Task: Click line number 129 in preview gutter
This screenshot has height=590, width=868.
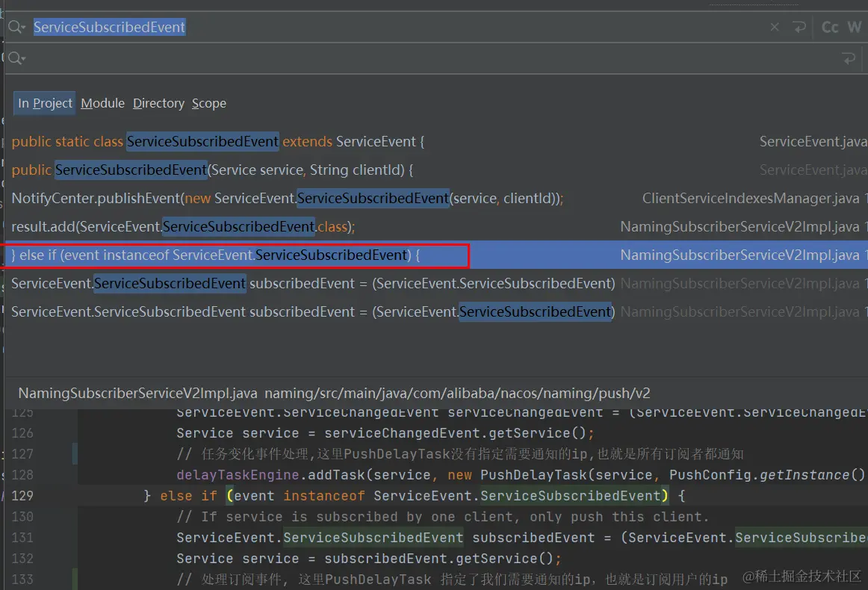Action: click(x=22, y=496)
